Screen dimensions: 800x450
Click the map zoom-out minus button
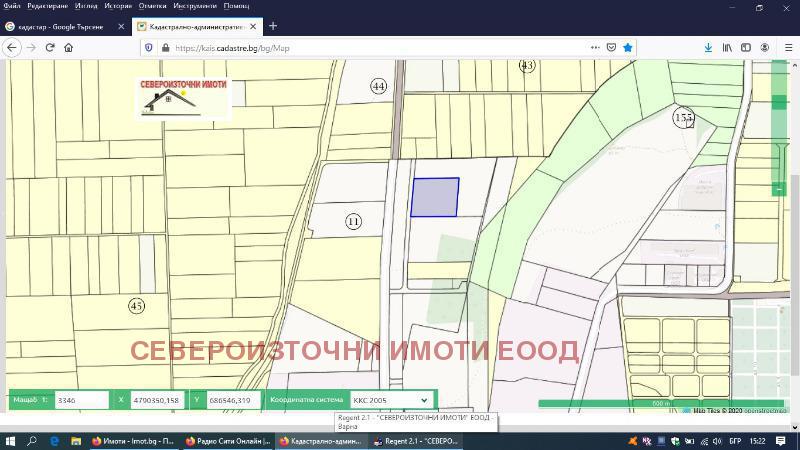click(x=779, y=189)
